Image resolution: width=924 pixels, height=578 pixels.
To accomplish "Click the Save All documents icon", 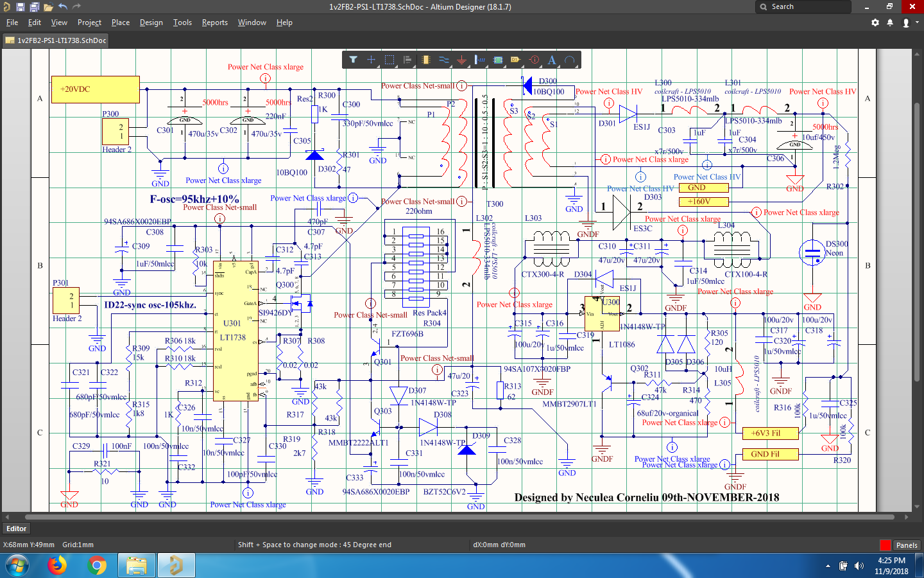I will [x=34, y=6].
